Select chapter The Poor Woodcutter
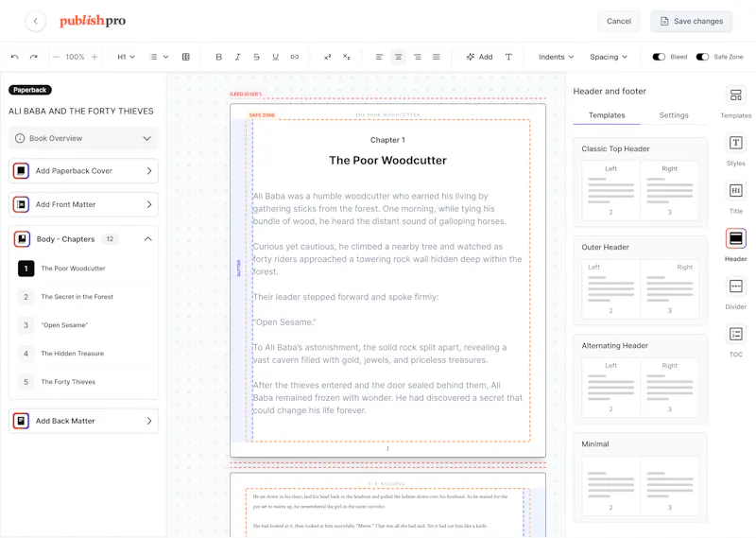Image resolution: width=756 pixels, height=538 pixels. tap(83, 269)
